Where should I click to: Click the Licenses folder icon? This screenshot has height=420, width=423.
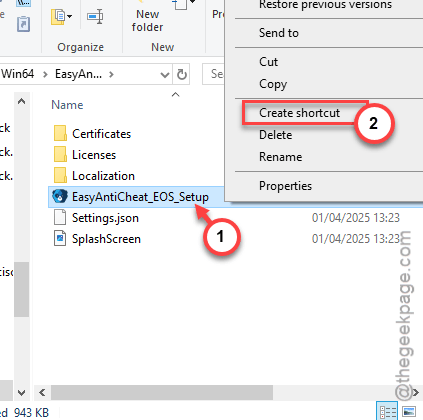[x=60, y=155]
